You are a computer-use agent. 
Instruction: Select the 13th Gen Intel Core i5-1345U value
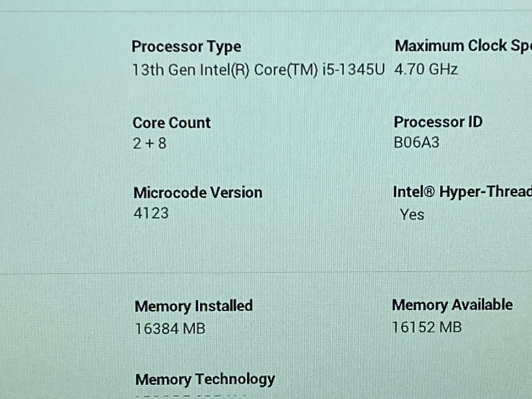pyautogui.click(x=259, y=70)
